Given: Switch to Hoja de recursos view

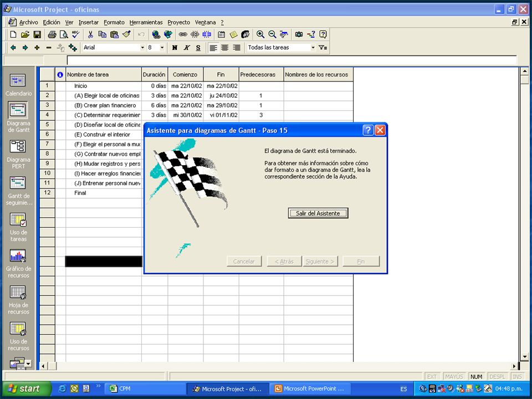Looking at the screenshot, I should coord(18,300).
